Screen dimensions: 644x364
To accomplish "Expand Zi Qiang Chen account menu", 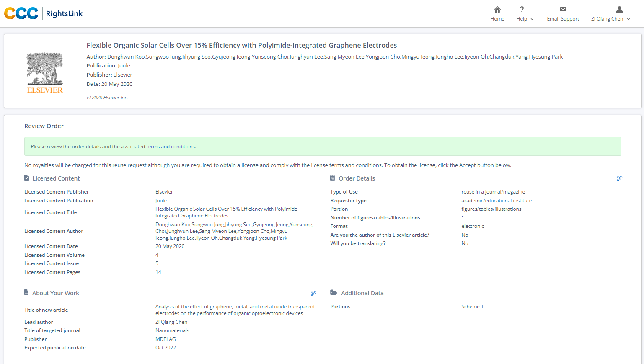I will (x=628, y=19).
